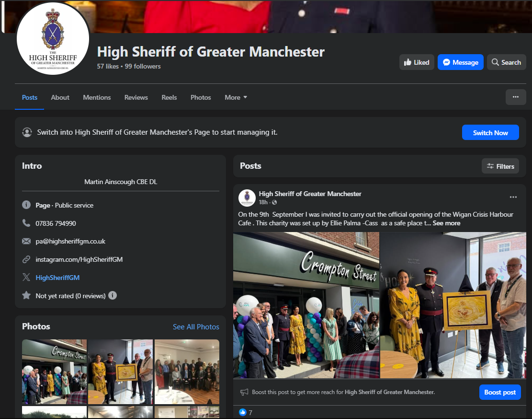Open the painting presentation post image
Screen dimensions: 532x419
453,305
